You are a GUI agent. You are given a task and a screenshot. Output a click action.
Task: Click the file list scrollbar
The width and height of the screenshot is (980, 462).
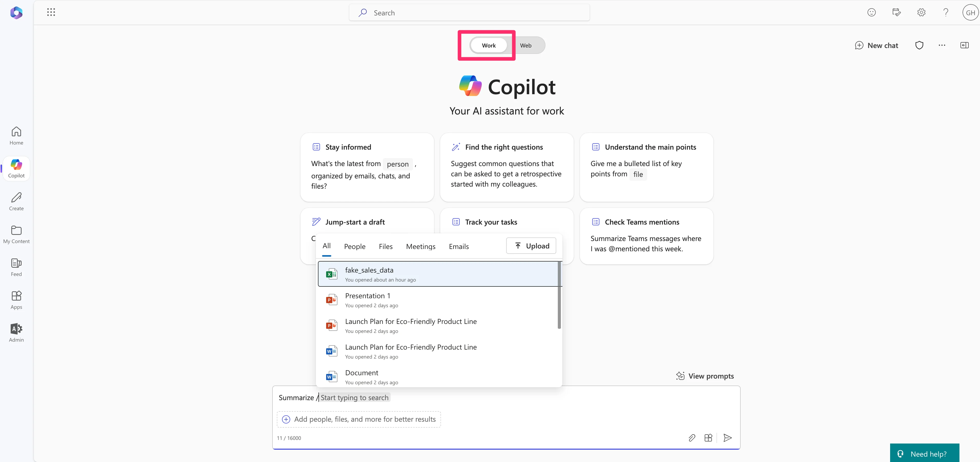click(559, 295)
